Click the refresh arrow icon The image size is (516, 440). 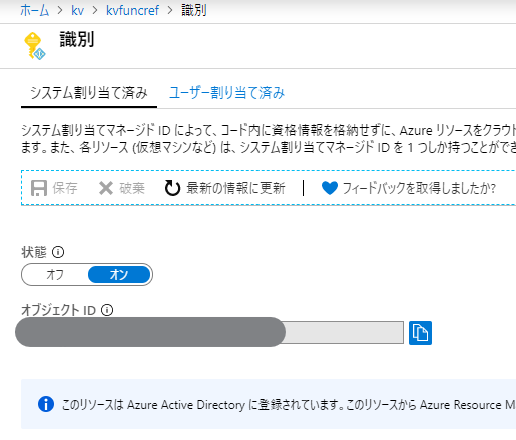point(172,188)
